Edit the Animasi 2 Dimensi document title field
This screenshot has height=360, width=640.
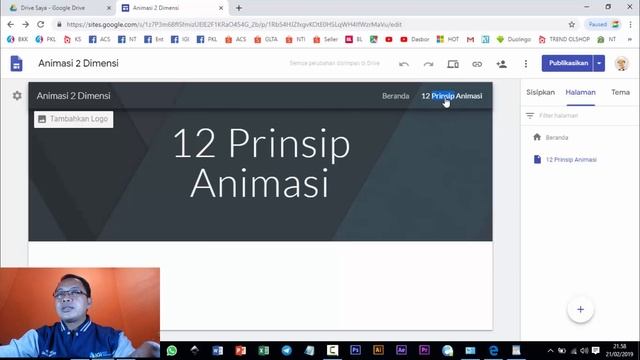78,63
